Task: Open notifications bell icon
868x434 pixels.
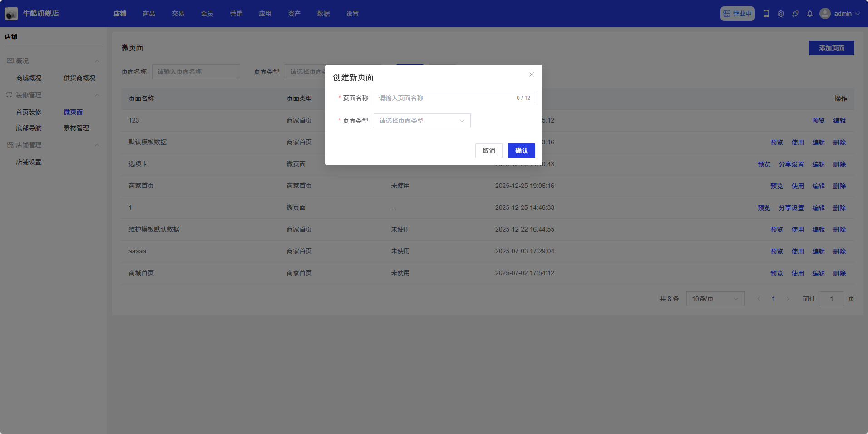Action: (810, 14)
